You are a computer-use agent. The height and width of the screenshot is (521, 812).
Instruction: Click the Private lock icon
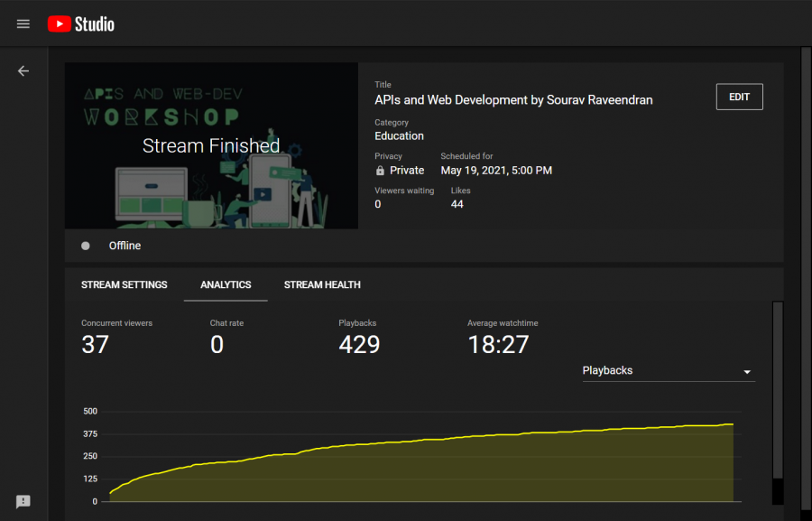point(380,171)
